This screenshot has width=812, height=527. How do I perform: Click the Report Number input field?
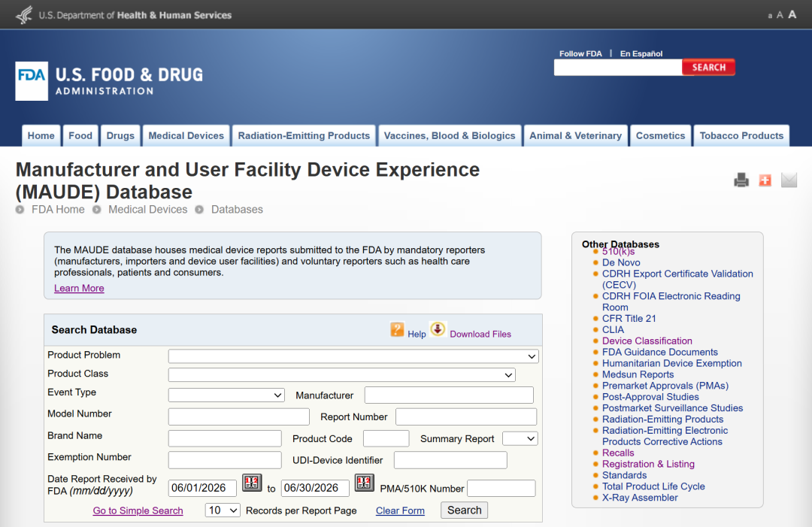tap(466, 416)
